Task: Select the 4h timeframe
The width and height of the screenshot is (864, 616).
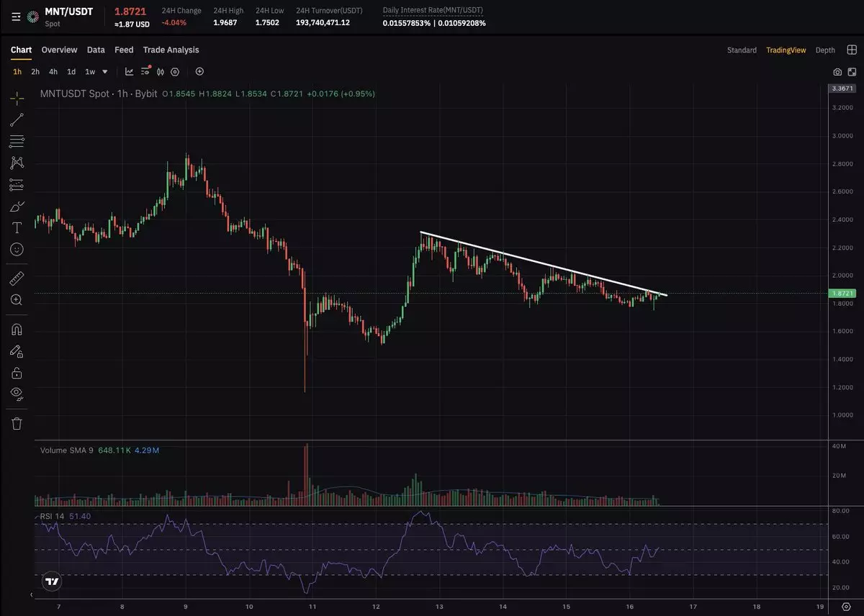Action: point(53,72)
